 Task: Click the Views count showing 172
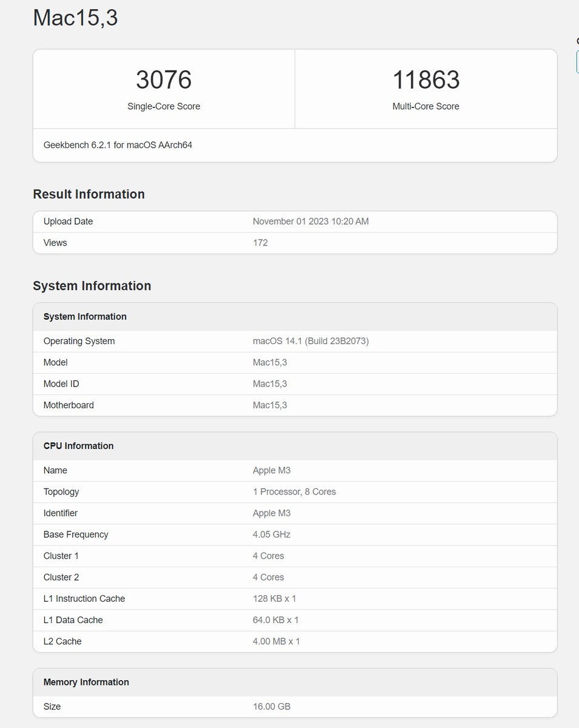(x=260, y=242)
